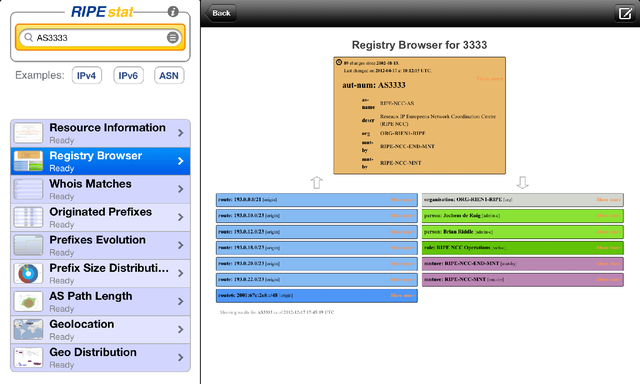Click Show more on Jochem de Ruig

click(x=609, y=215)
